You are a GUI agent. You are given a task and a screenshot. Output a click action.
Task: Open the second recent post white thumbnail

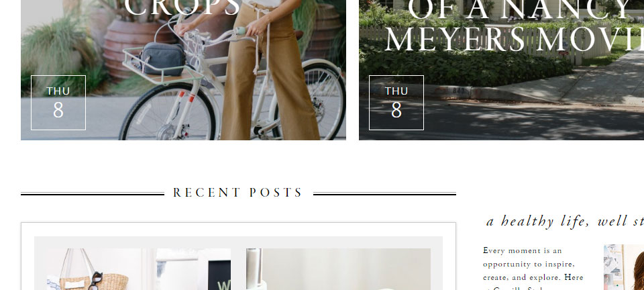[x=338, y=269]
